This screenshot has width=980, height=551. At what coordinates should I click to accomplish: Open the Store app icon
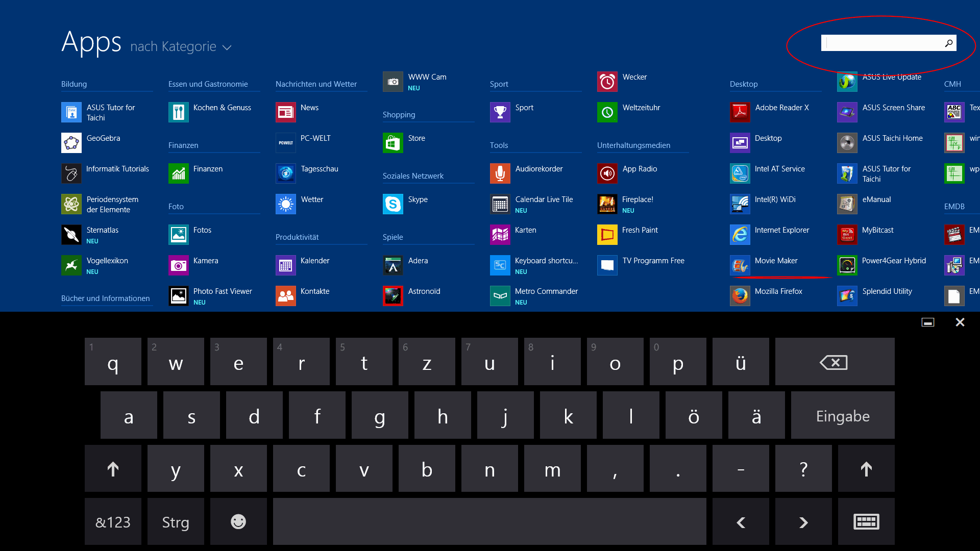coord(393,143)
